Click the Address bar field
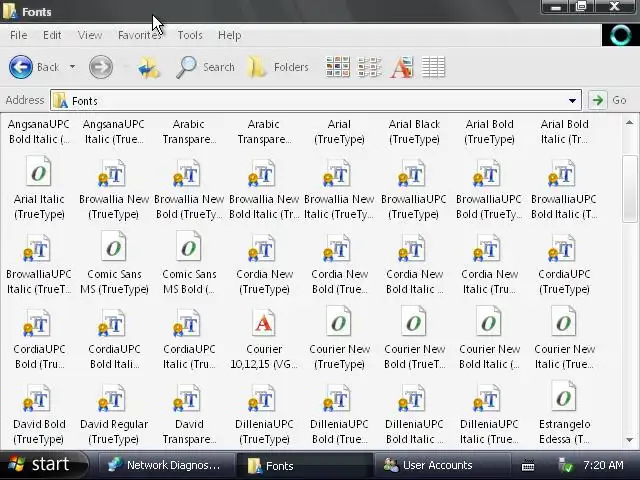This screenshot has width=640, height=480. (316, 100)
